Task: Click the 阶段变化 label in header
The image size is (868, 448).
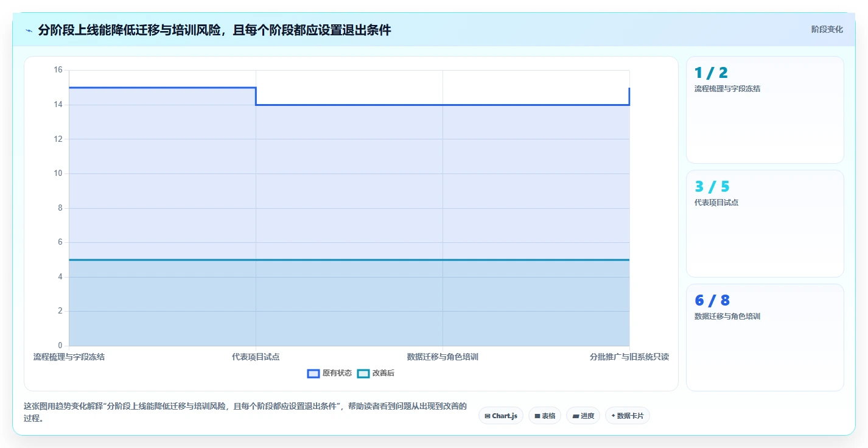Action: (827, 29)
